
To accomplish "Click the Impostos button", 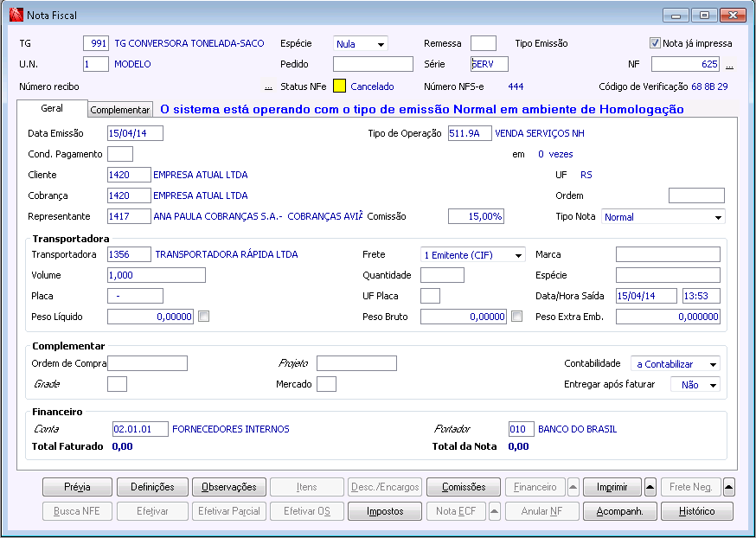I will pyautogui.click(x=385, y=511).
